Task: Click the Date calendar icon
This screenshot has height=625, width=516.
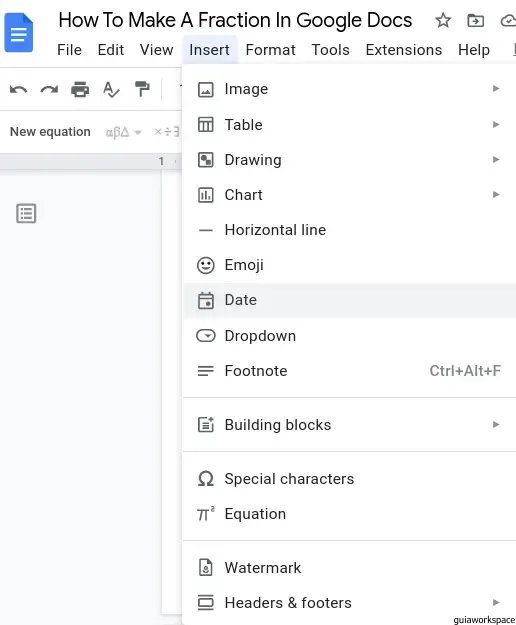Action: click(x=206, y=301)
